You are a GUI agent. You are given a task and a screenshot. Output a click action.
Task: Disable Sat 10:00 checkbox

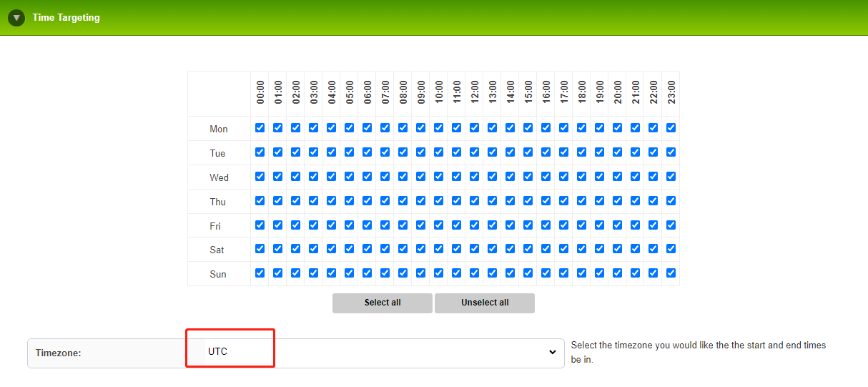click(438, 249)
